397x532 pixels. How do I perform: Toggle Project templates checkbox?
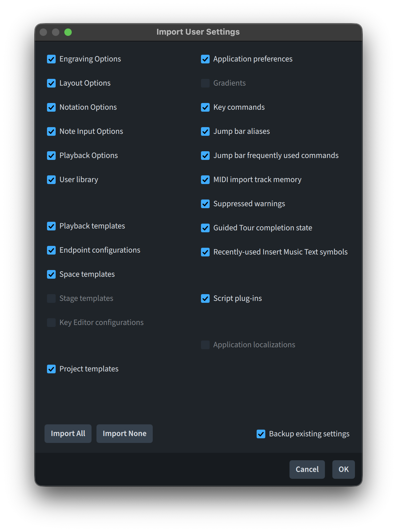[x=51, y=369]
